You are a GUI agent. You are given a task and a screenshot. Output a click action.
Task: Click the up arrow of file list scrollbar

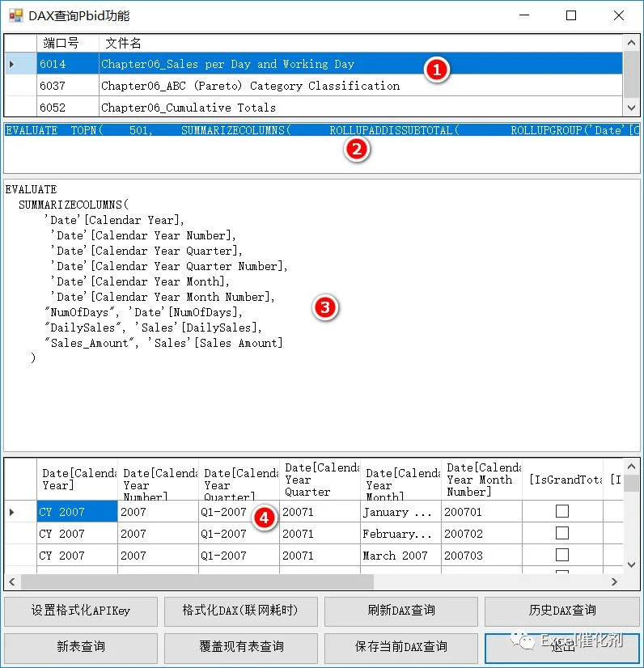click(x=631, y=43)
